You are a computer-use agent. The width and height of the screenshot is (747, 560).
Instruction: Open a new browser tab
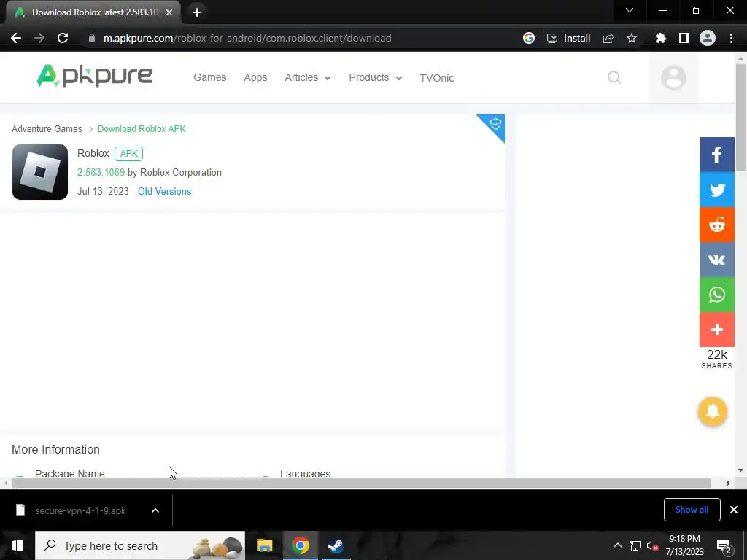pyautogui.click(x=197, y=12)
